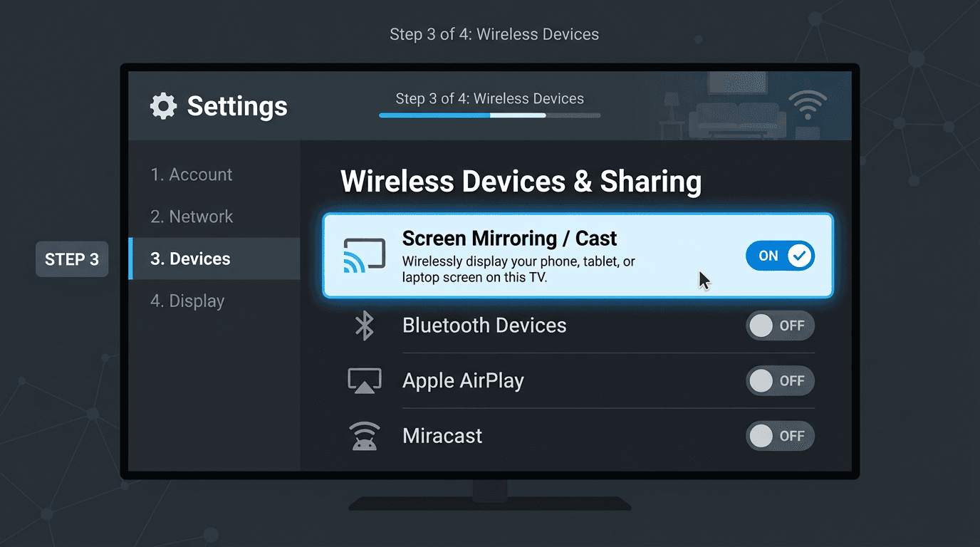Image resolution: width=980 pixels, height=547 pixels.
Task: Open the 1. Account settings section
Action: 191,174
